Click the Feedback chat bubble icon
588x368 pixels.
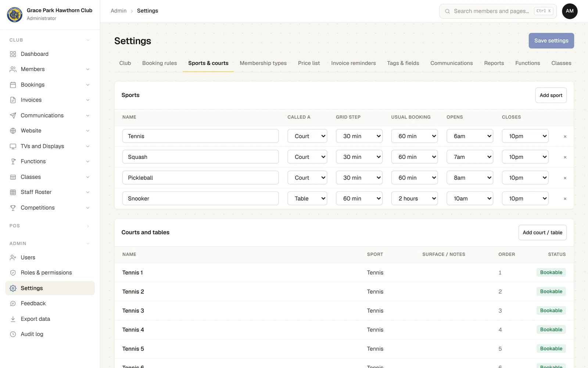pos(13,304)
